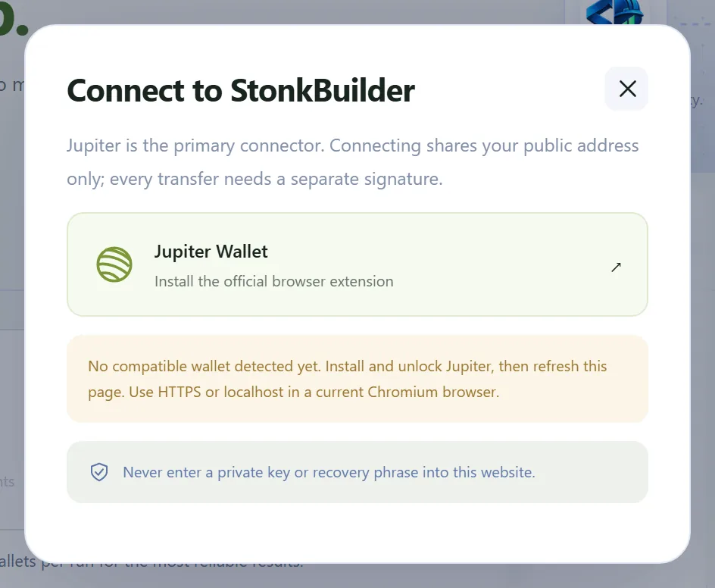Click the partially hidden text below dialog
715x588 pixels.
coord(151,562)
